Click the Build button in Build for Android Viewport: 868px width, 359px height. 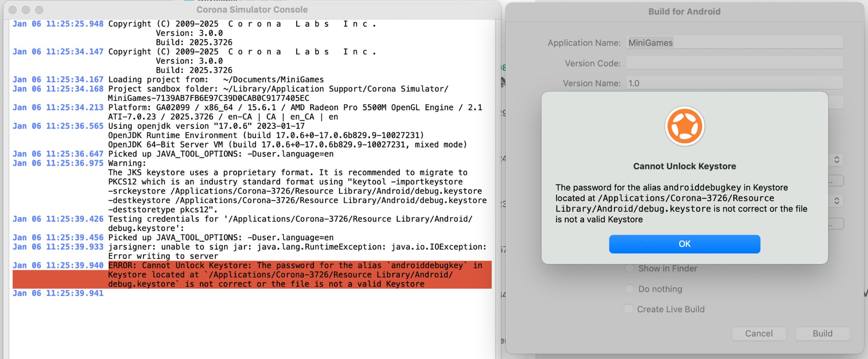pyautogui.click(x=822, y=334)
